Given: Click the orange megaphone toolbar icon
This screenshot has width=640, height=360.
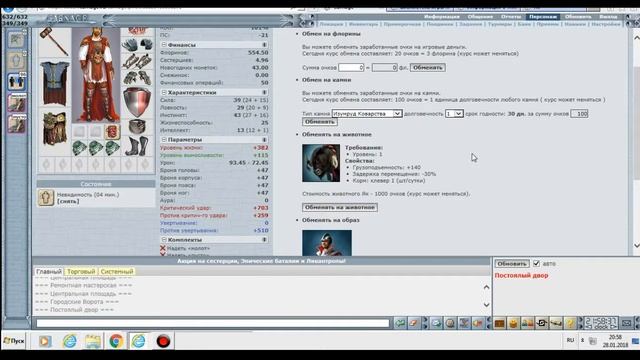Looking at the screenshot, I should coord(478,323).
